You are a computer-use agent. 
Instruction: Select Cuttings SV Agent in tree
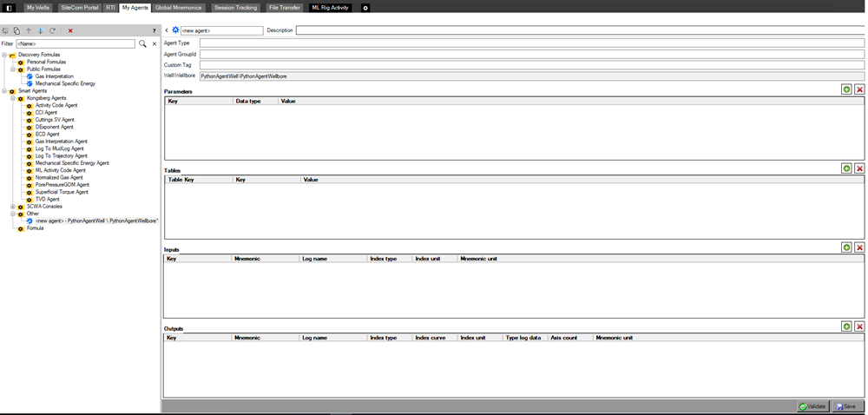[x=54, y=120]
